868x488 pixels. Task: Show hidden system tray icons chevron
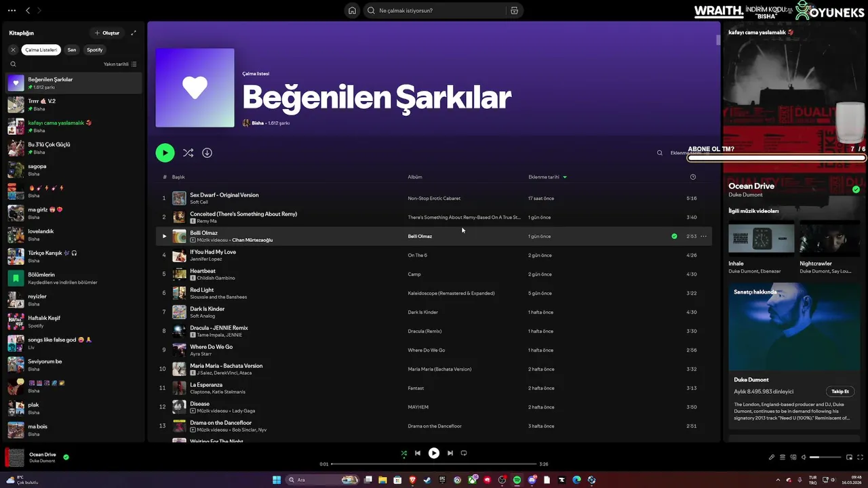[778, 480]
